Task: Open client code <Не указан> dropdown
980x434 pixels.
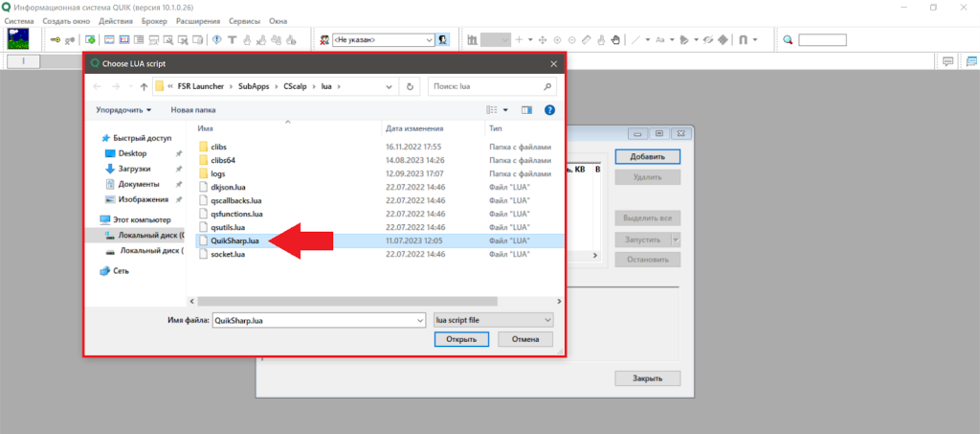Action: (x=430, y=39)
